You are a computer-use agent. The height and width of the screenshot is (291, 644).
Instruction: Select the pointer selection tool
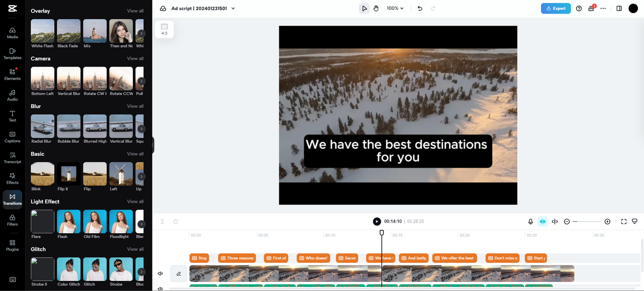pyautogui.click(x=364, y=9)
